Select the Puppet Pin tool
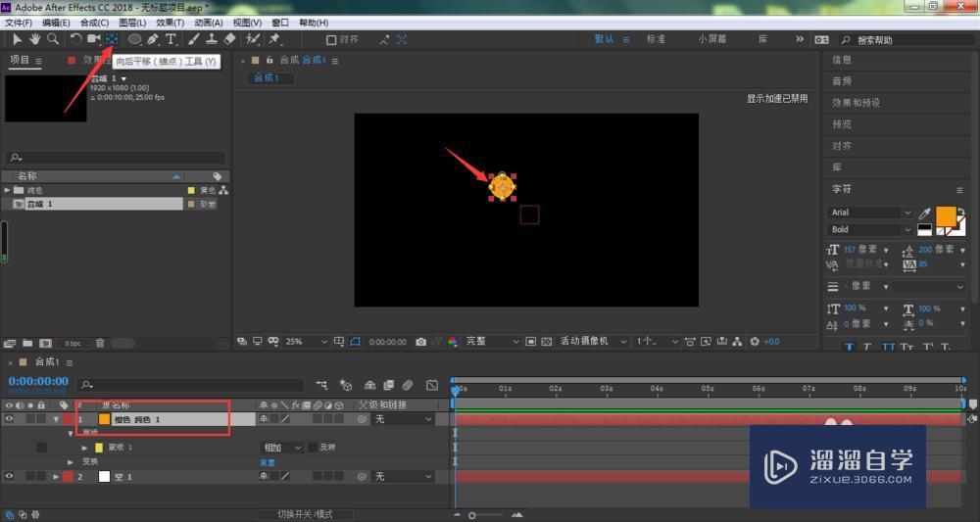 [273, 39]
